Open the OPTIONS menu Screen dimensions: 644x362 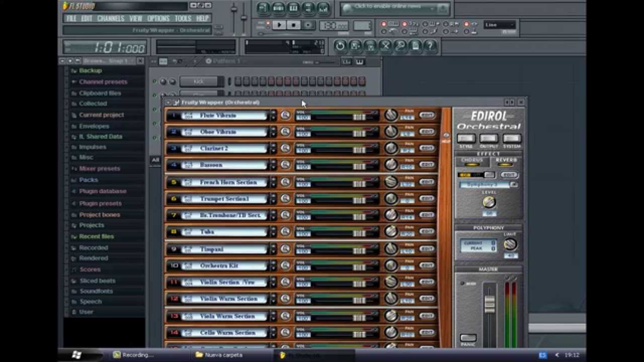tap(158, 19)
